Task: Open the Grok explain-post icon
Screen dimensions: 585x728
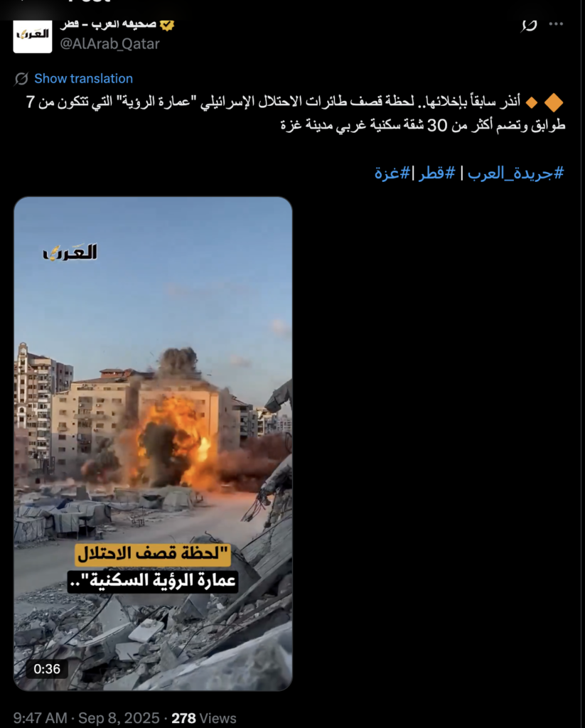Action: (529, 25)
